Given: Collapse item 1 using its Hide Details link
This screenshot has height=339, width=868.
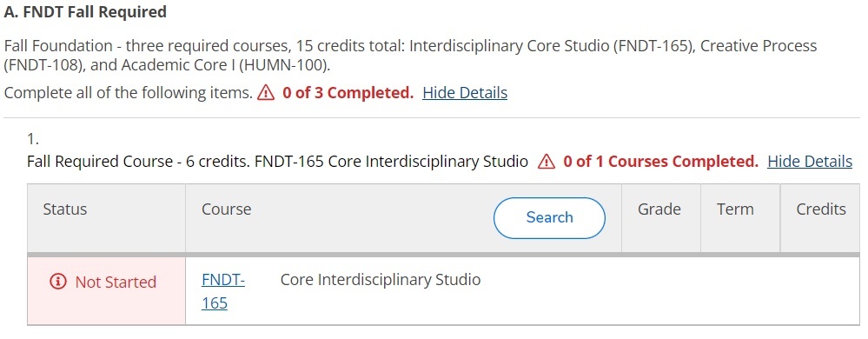Looking at the screenshot, I should [809, 162].
